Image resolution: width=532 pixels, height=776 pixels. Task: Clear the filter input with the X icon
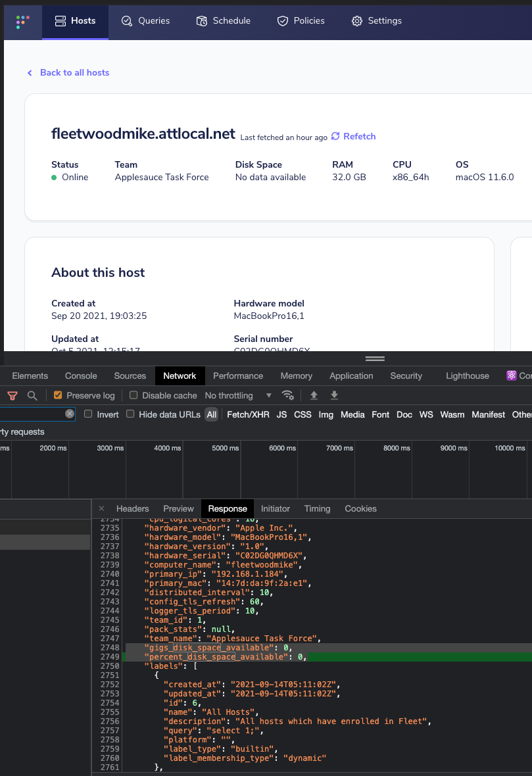(x=70, y=414)
